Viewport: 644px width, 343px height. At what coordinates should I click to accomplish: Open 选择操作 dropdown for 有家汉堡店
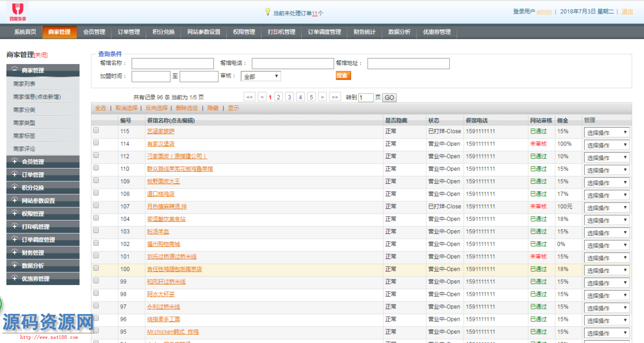tap(607, 145)
